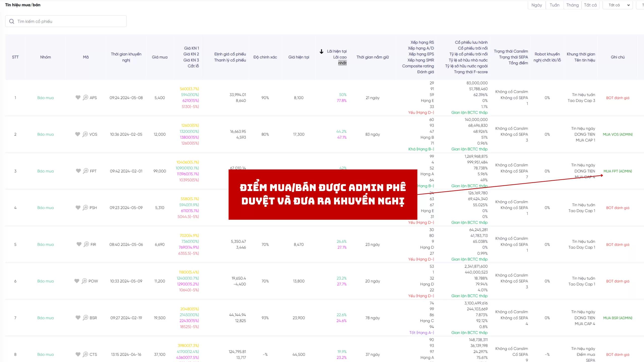The height and width of the screenshot is (362, 644).
Task: Open the chart analysis icon beside VOS
Action: click(85, 134)
